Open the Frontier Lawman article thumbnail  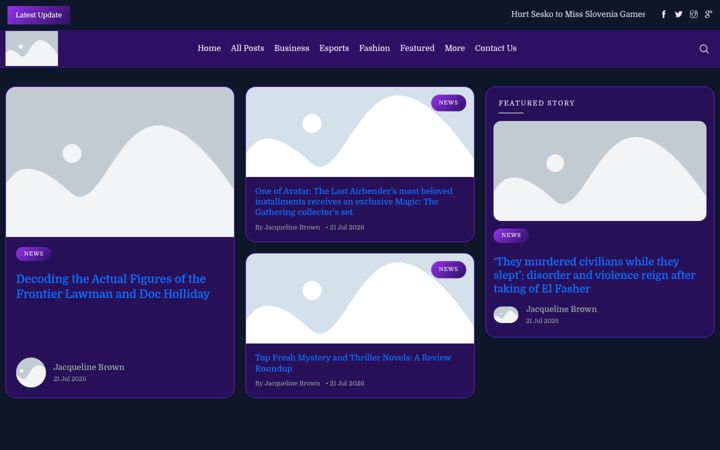[120, 162]
